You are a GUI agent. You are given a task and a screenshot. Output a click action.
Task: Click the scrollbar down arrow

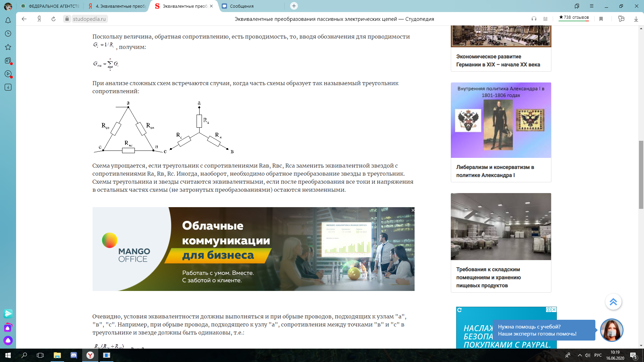coord(641,346)
